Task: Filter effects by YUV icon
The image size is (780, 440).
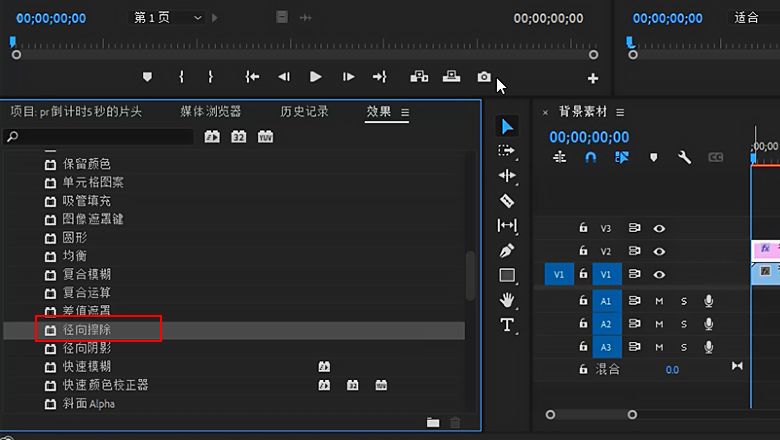Action: (265, 137)
